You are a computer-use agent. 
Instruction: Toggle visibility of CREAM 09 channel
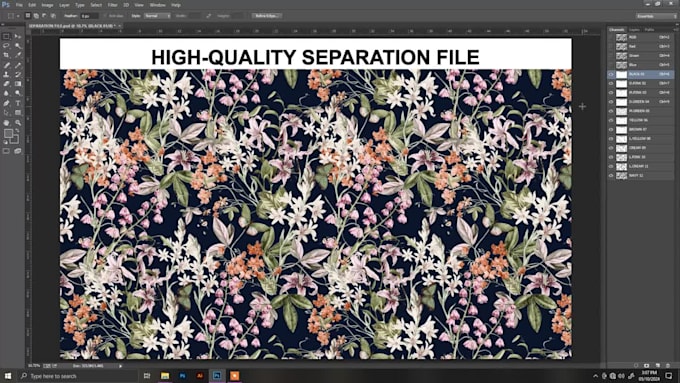coord(611,148)
